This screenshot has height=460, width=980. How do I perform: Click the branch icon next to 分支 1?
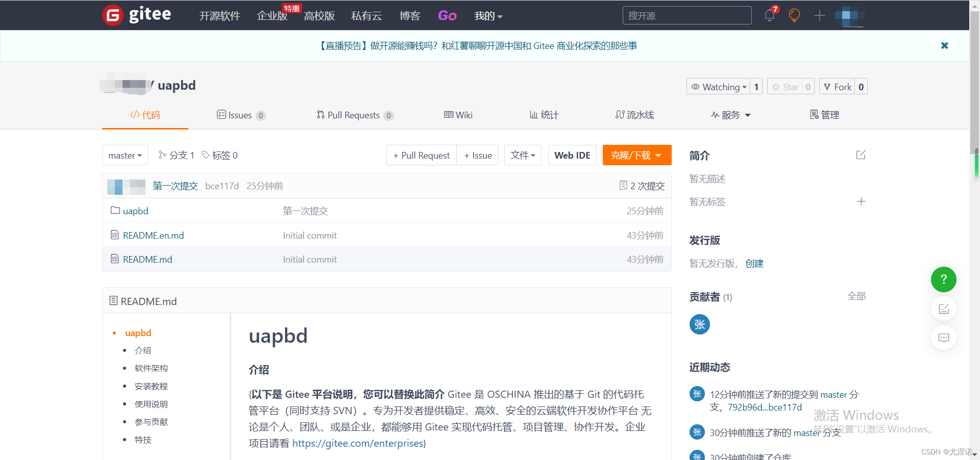point(162,155)
